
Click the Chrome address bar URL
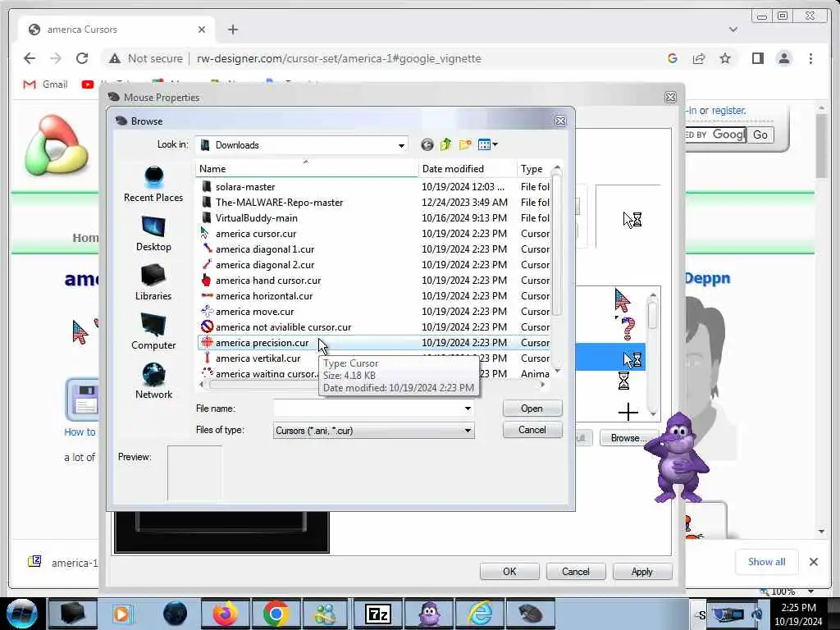[339, 58]
